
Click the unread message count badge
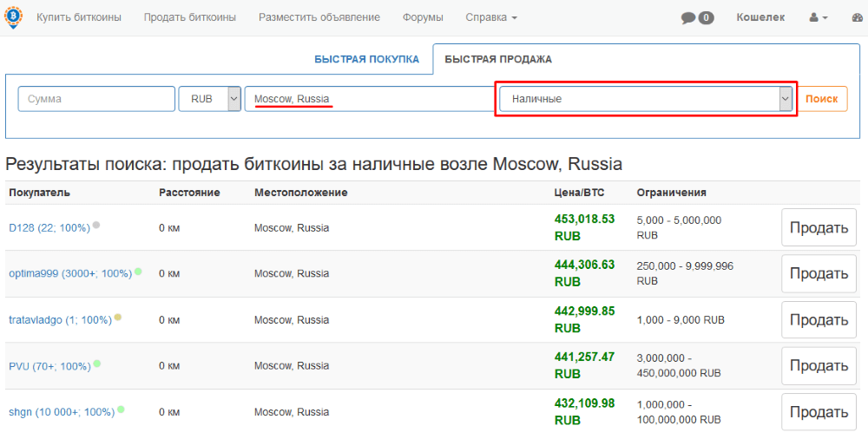pos(706,17)
